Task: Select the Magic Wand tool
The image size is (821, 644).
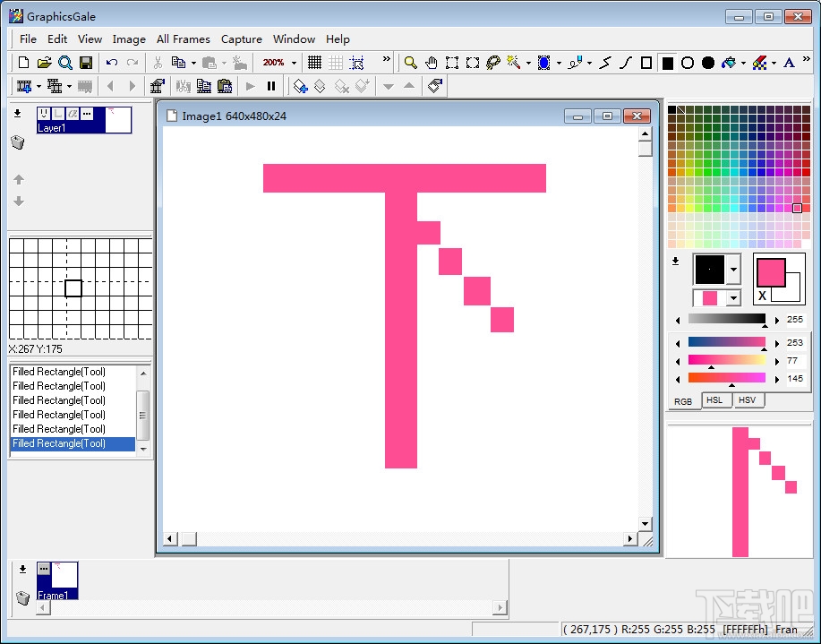Action: coord(514,63)
